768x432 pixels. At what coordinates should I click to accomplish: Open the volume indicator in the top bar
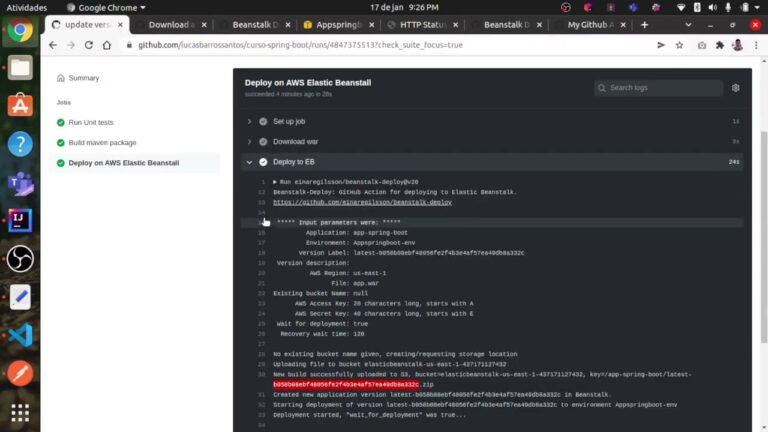[713, 7]
